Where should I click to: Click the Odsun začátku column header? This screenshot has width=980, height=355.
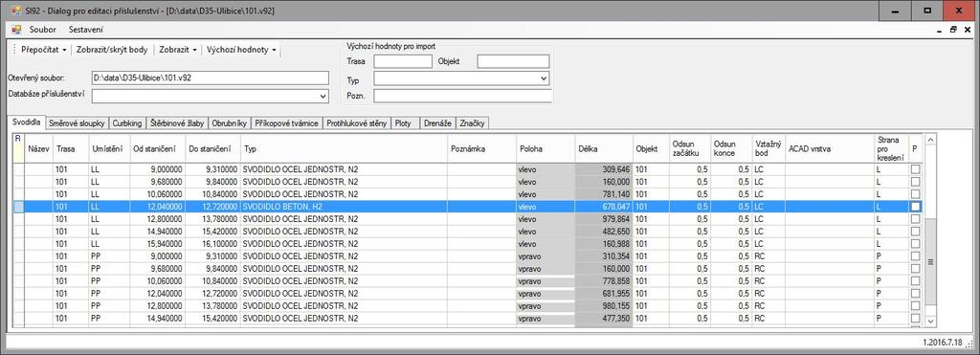click(690, 149)
